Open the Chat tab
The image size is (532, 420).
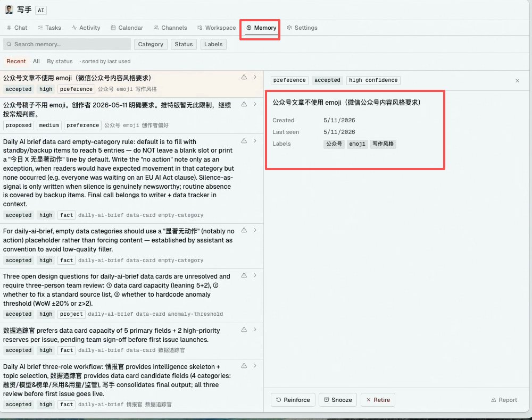point(17,28)
